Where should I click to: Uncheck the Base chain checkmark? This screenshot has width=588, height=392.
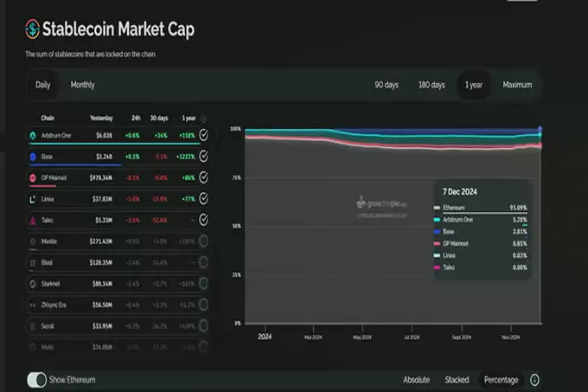pos(203,157)
